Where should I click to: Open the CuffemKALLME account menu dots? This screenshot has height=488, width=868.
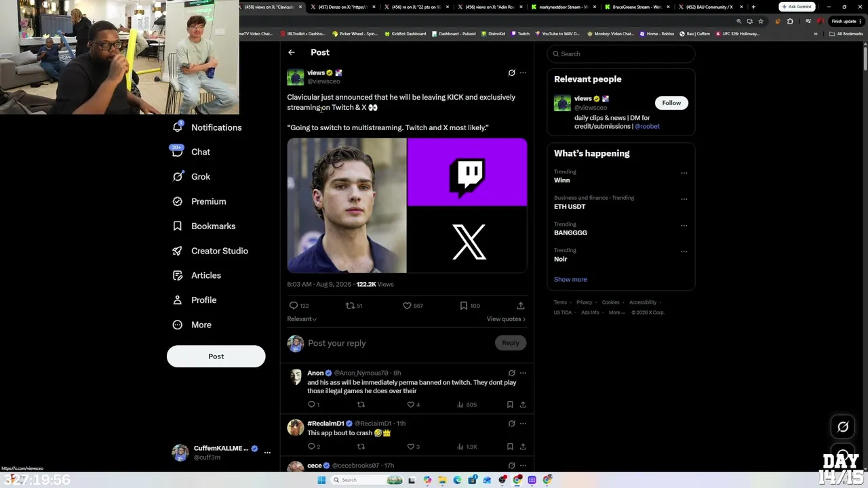click(267, 452)
